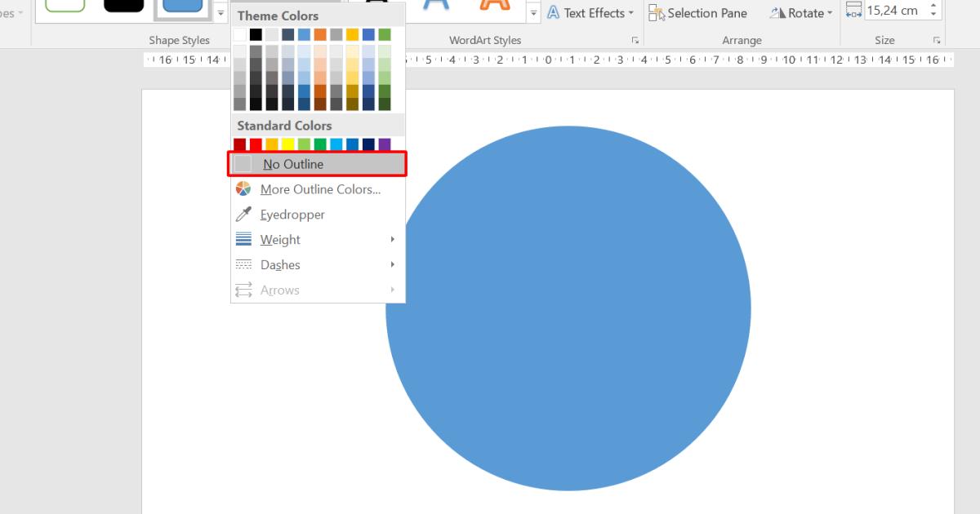Select the Eyedropper for outline color

coord(292,214)
